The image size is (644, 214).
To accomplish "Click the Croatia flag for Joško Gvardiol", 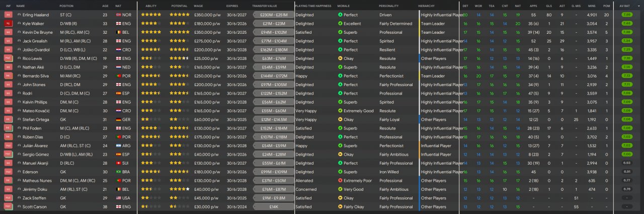I will click(118, 50).
